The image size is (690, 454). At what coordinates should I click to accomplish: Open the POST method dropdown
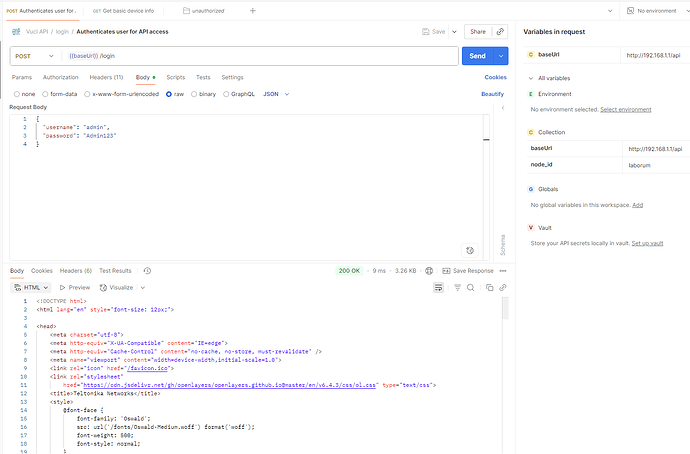[x=34, y=56]
